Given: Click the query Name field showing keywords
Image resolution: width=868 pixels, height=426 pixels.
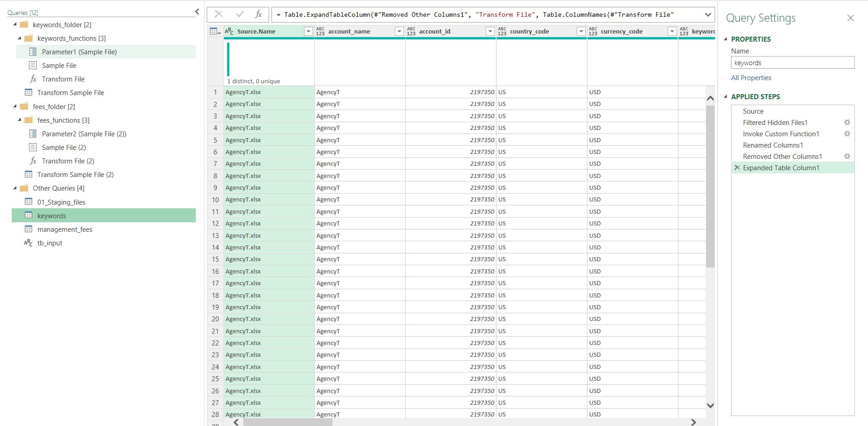Looking at the screenshot, I should tap(792, 62).
